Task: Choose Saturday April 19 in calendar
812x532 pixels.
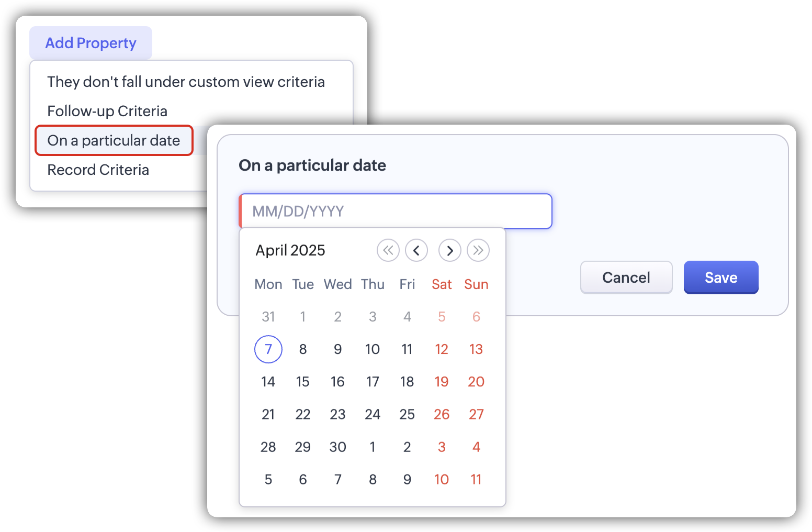Action: tap(442, 382)
